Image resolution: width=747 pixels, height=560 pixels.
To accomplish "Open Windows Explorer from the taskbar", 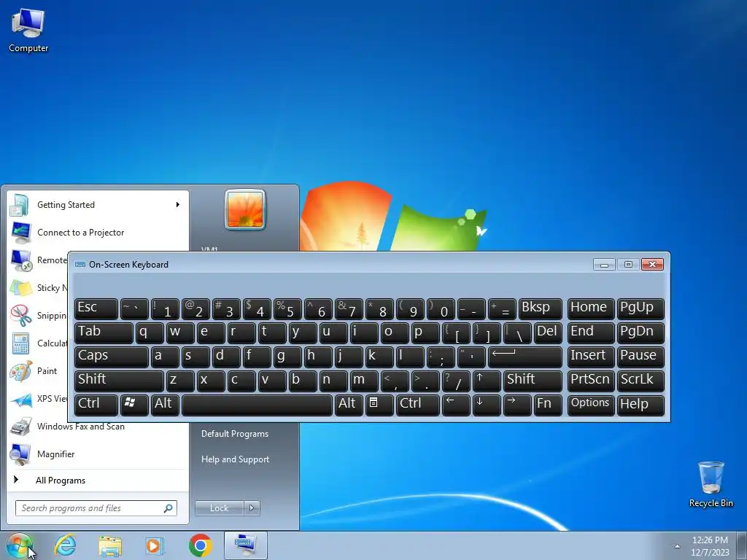I will 110,545.
